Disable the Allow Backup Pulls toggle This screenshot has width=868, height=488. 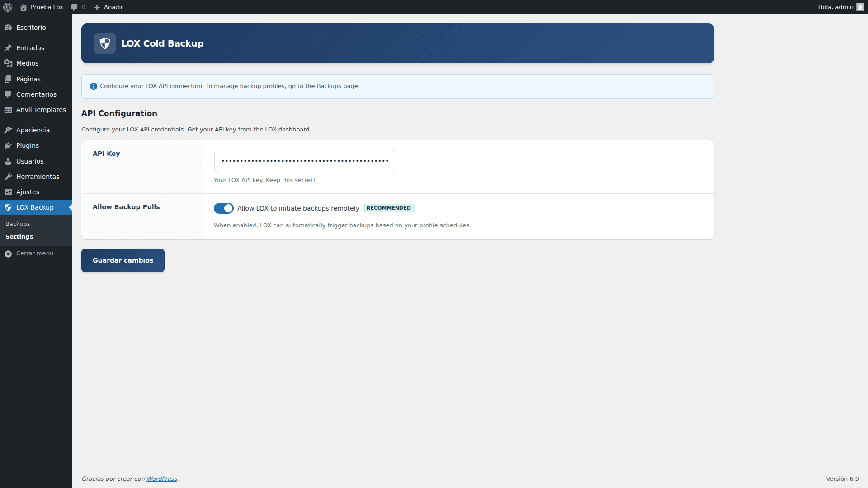point(224,208)
